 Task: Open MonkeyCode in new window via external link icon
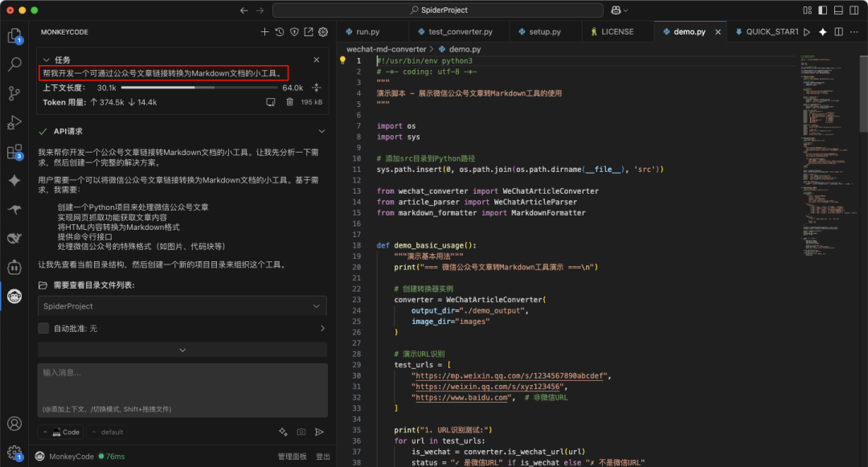point(309,32)
